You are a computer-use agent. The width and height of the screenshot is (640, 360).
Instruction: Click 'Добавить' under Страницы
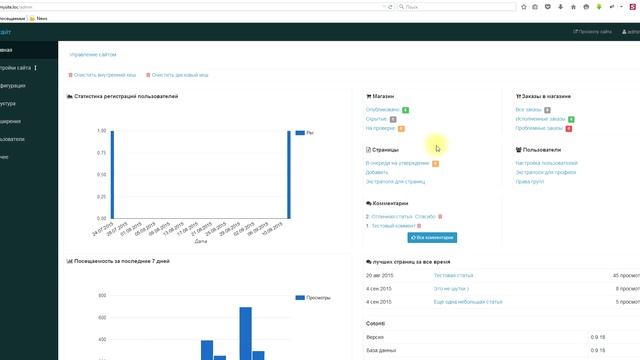[x=377, y=172]
